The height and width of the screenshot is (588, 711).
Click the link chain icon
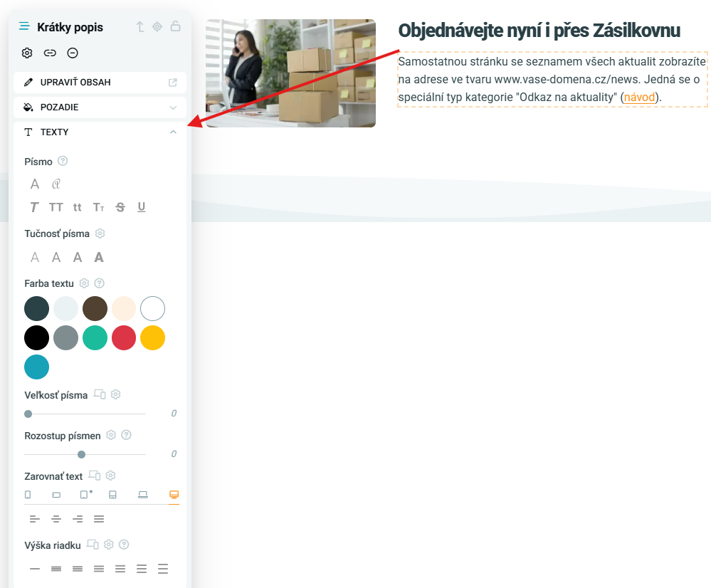[x=50, y=53]
